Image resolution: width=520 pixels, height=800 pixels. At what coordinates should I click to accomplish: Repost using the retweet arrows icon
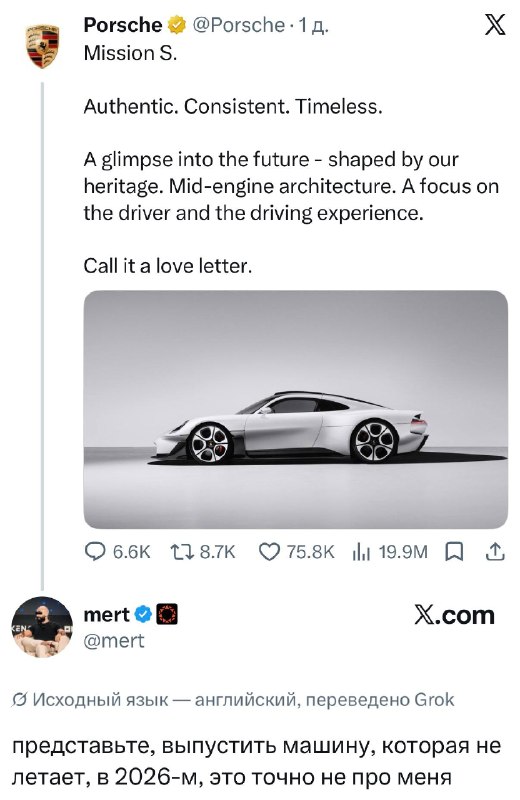coord(182,552)
